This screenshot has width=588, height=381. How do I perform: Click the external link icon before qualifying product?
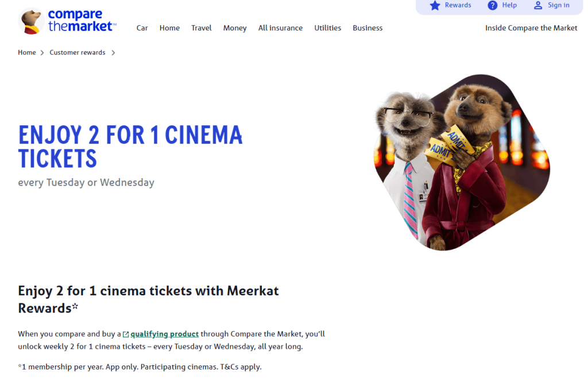[126, 334]
